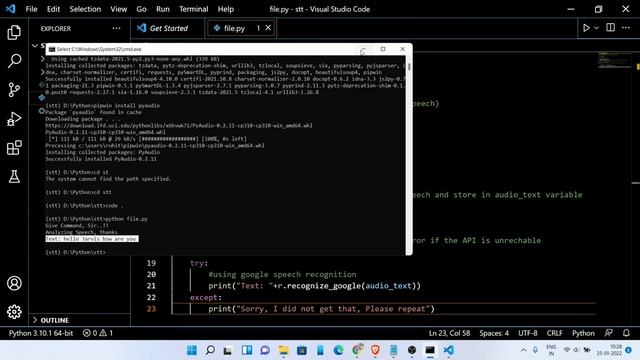Show hidden system tray icons chevron
Image resolution: width=640 pixels, height=360 pixels.
tap(523, 350)
